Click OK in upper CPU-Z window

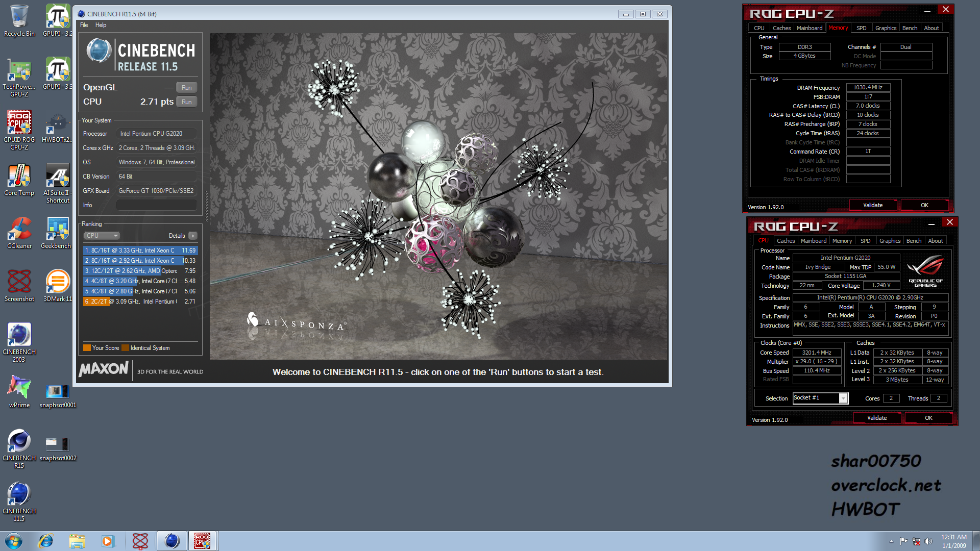click(924, 205)
